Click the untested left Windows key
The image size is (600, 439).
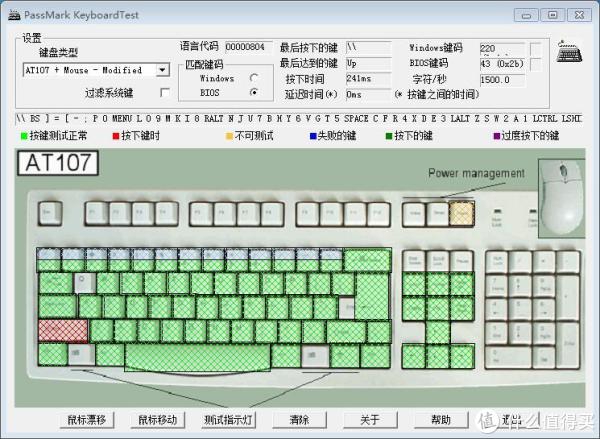[x=82, y=355]
